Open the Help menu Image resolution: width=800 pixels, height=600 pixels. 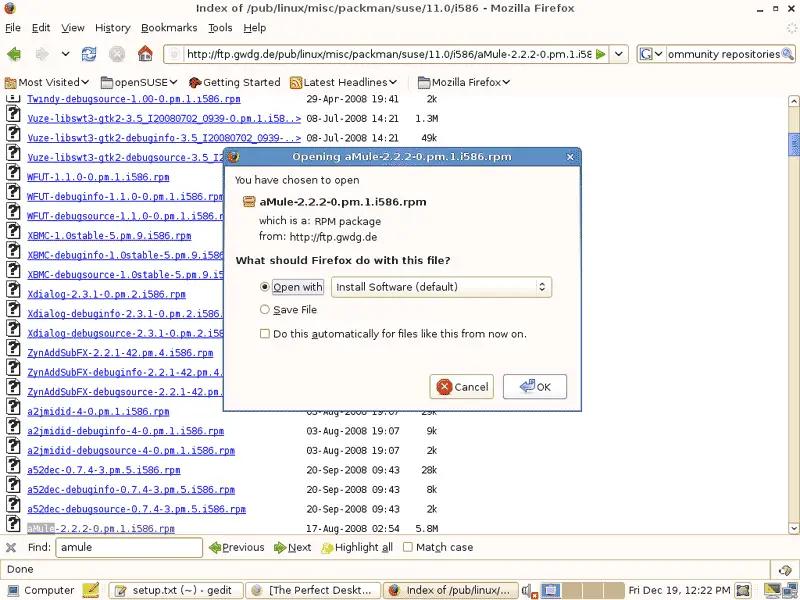(x=255, y=28)
